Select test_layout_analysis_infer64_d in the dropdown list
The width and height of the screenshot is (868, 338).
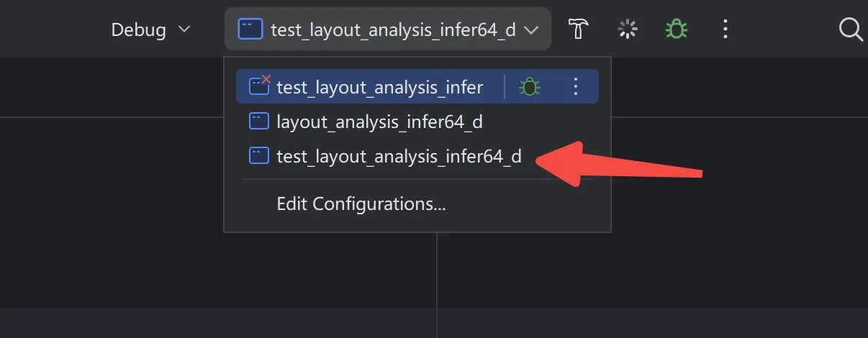coord(398,156)
